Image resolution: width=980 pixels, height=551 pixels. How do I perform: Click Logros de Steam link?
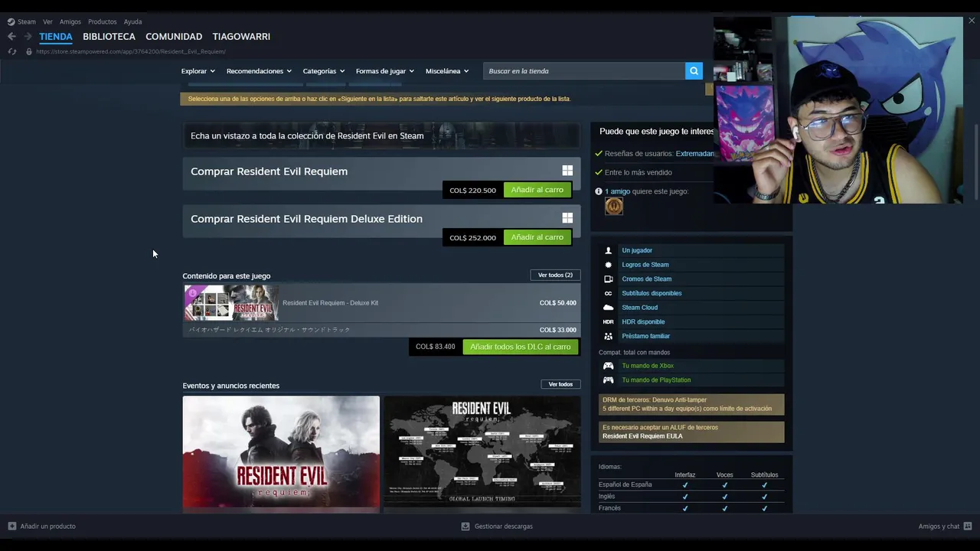[645, 265]
